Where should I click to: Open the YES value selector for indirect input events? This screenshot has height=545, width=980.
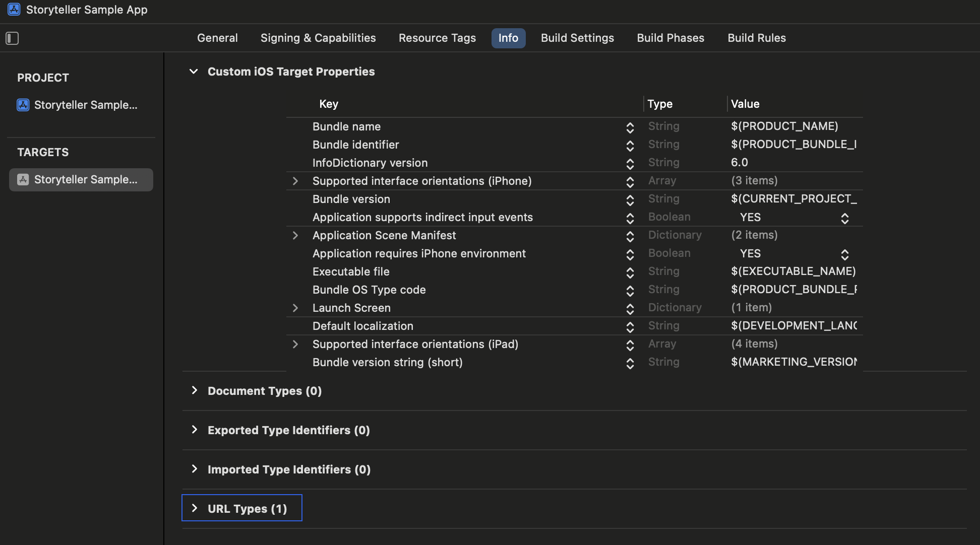pos(845,218)
